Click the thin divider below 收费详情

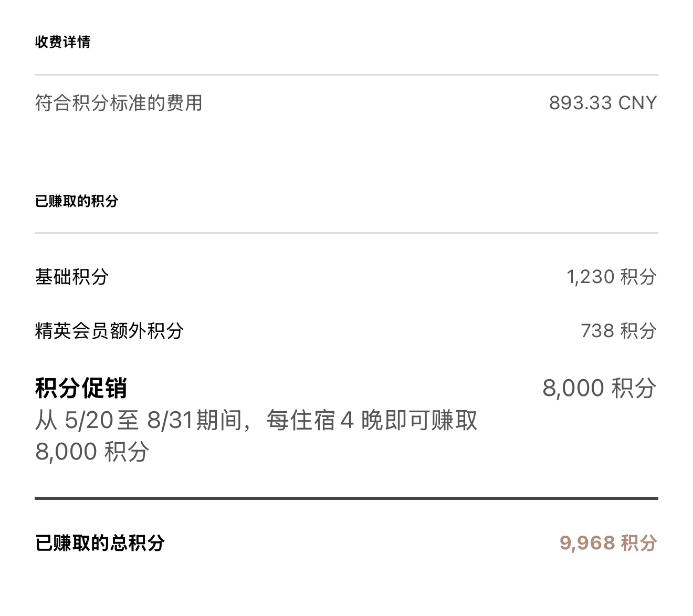tap(346, 75)
